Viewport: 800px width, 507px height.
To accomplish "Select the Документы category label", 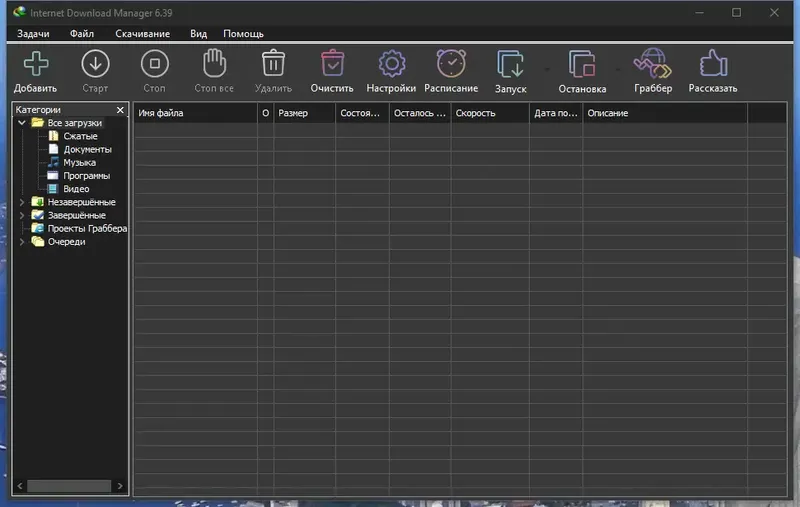I will click(87, 149).
